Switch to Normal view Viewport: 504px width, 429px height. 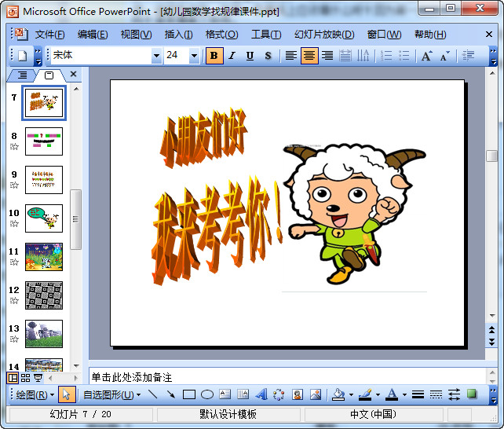click(x=13, y=378)
